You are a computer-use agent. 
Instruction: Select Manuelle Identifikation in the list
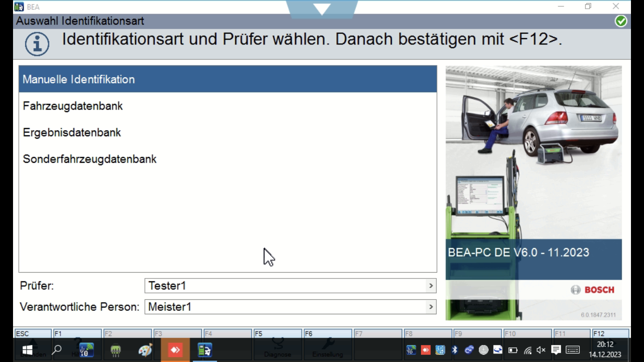pyautogui.click(x=228, y=79)
